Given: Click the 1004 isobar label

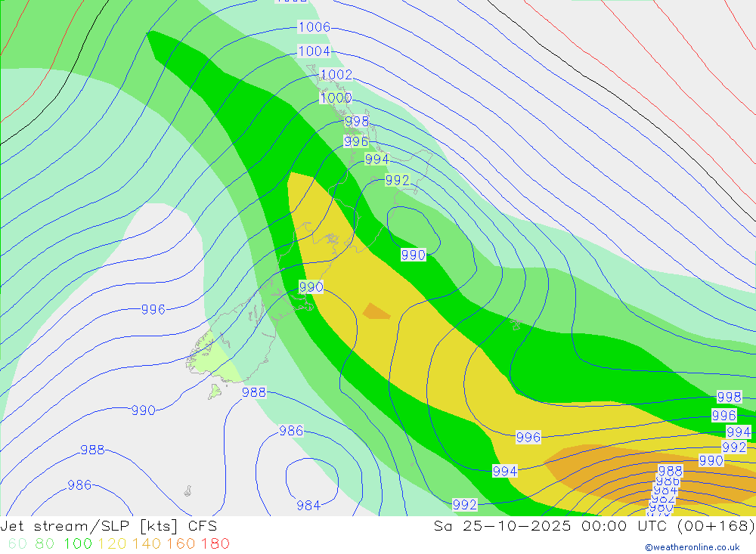Looking at the screenshot, I should 314,51.
